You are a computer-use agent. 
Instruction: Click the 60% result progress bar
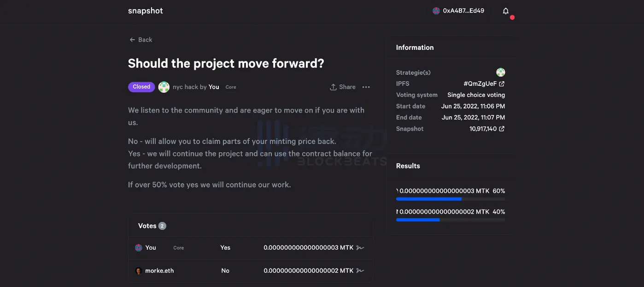pos(451,199)
